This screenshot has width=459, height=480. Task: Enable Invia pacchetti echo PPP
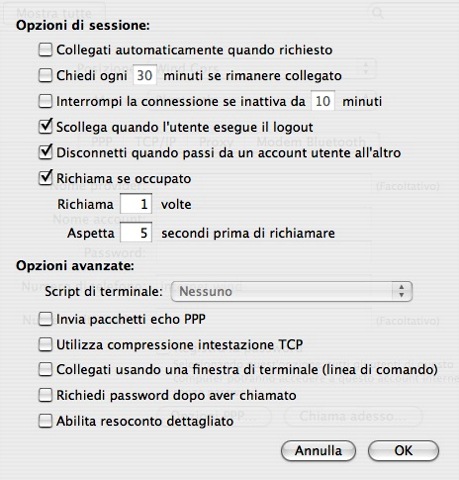45,319
